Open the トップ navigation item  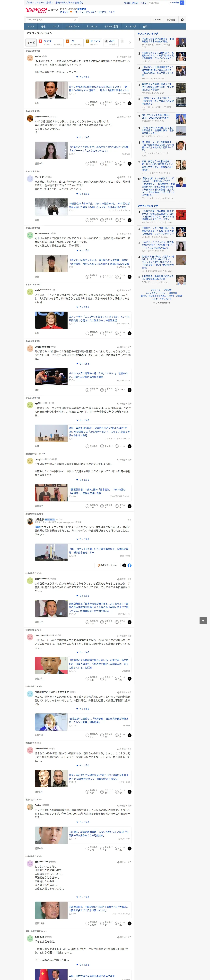click(x=31, y=27)
